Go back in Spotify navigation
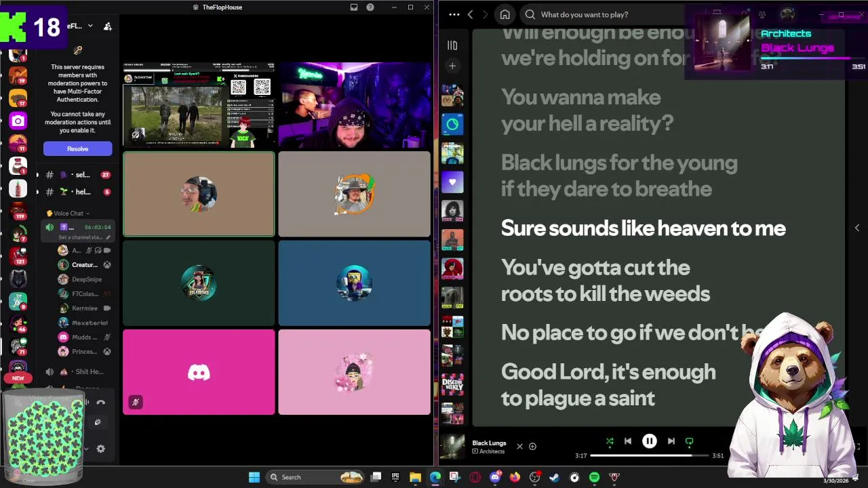Viewport: 868px width, 488px height. 471,14
